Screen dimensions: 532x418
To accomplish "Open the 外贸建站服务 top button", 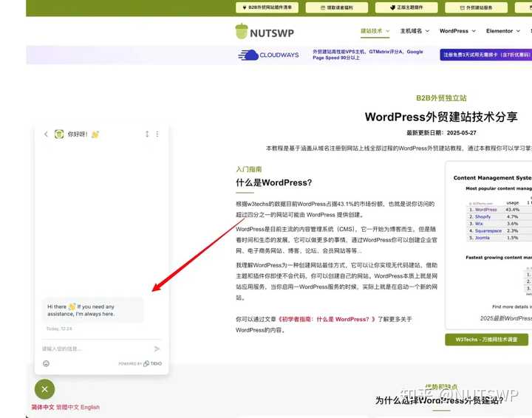I will (x=476, y=7).
